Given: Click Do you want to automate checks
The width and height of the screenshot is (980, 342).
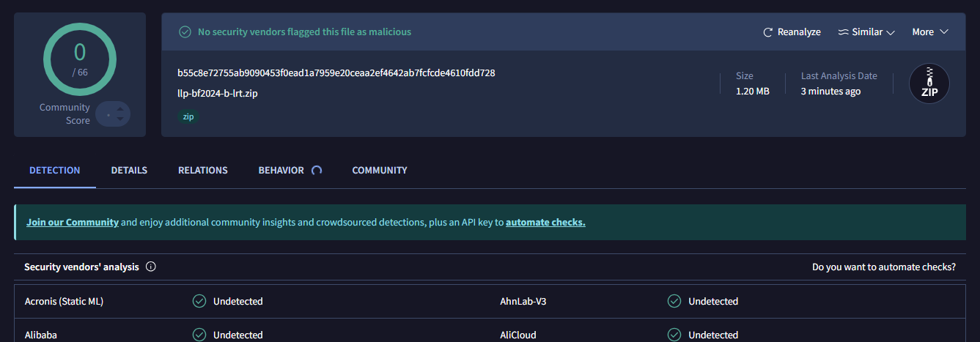Looking at the screenshot, I should (x=884, y=267).
